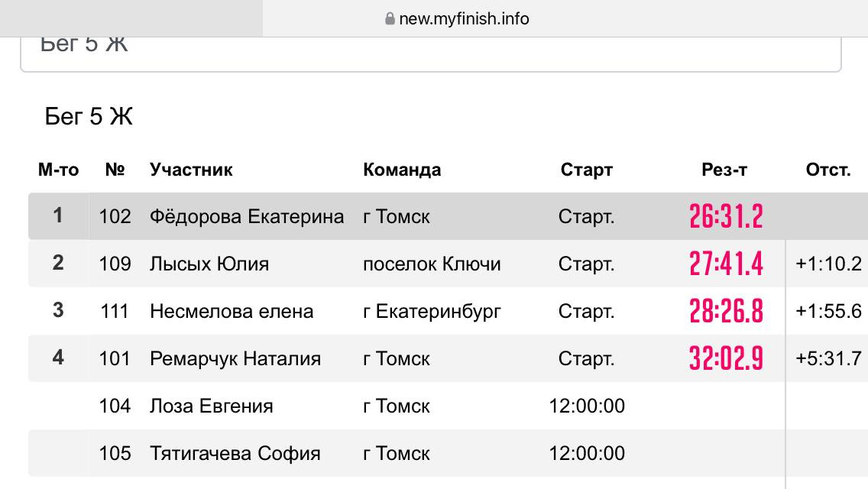Click the 27:41.4 result time
Screen dimensions: 868x489
click(727, 264)
